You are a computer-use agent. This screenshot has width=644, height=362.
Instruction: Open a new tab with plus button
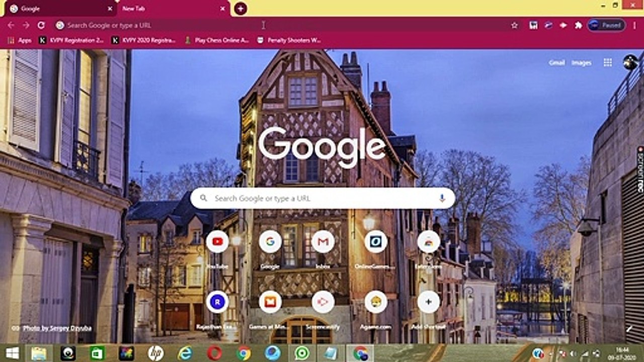(x=240, y=9)
